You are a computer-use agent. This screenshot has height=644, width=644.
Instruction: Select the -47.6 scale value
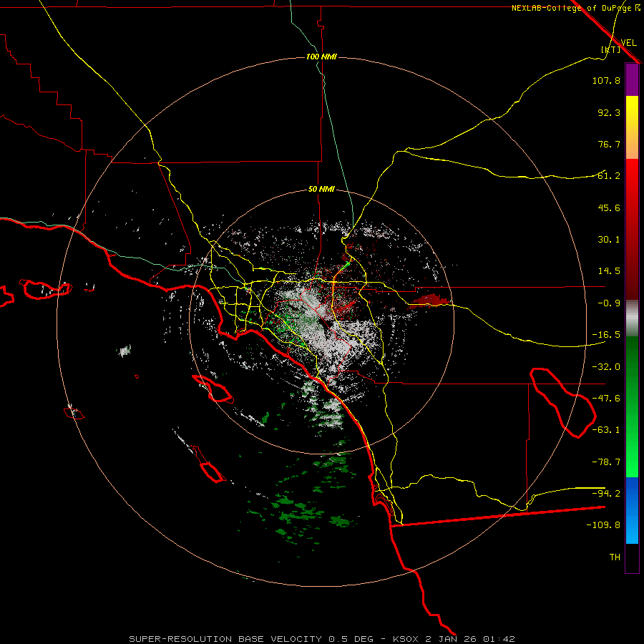[x=606, y=399]
